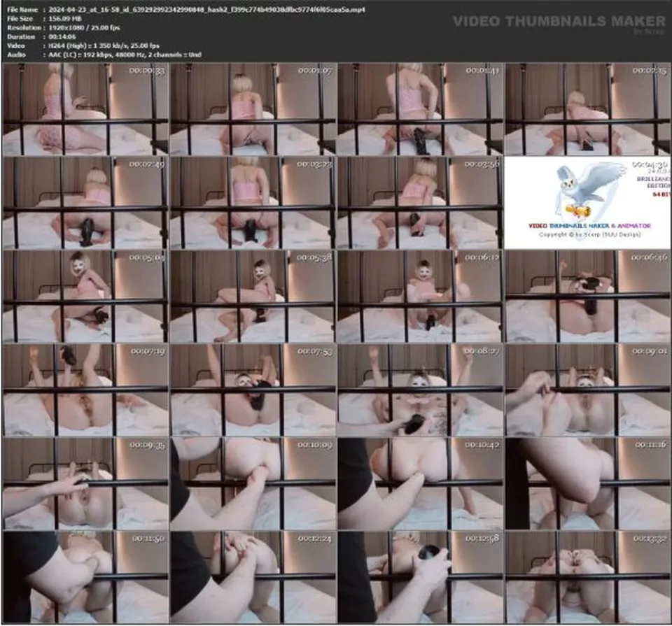
Task: Click the file size value 156.09 MB
Action: pos(64,18)
